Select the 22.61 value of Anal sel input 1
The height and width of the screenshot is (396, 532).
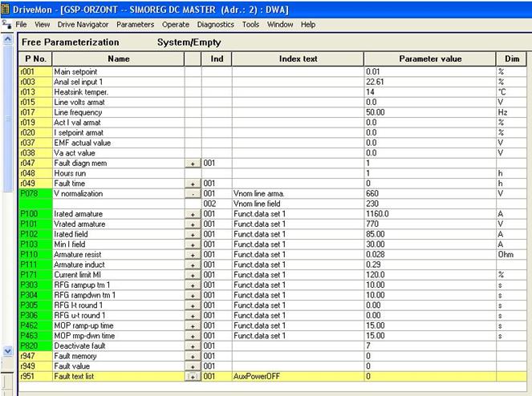[430, 82]
